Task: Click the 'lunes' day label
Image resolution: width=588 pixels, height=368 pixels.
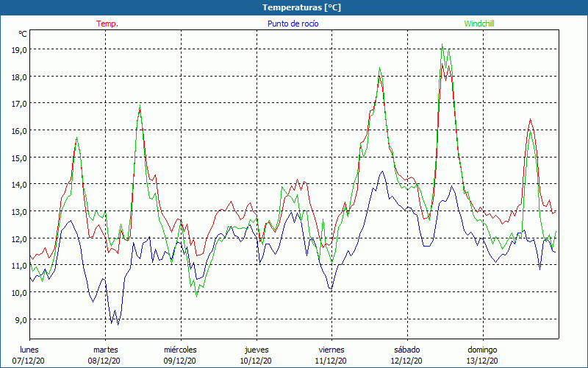Action: pos(29,350)
